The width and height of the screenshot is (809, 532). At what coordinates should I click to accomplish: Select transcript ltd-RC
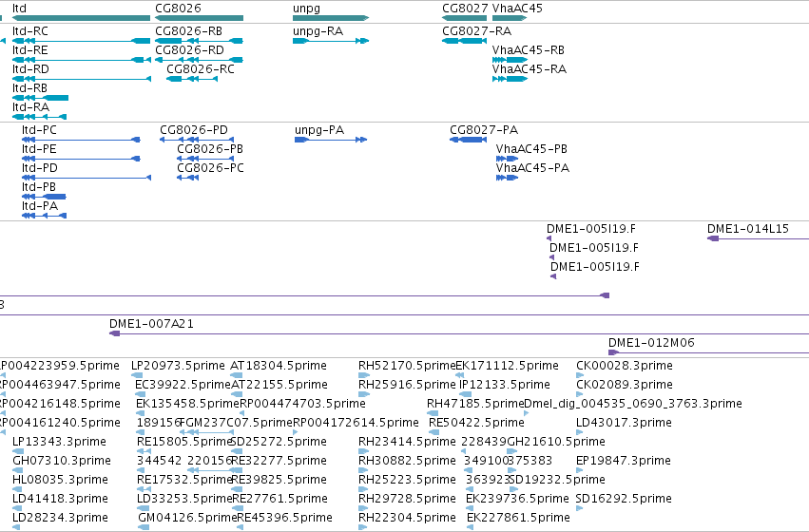click(29, 31)
